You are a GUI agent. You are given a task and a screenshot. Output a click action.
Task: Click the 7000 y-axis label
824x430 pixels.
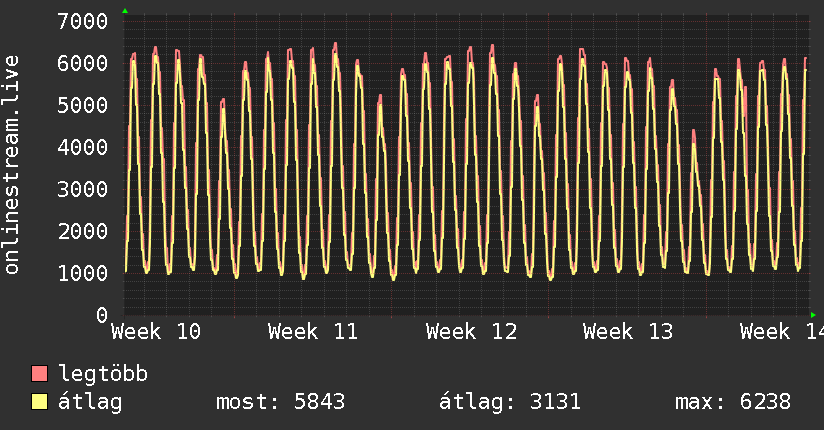[83, 21]
